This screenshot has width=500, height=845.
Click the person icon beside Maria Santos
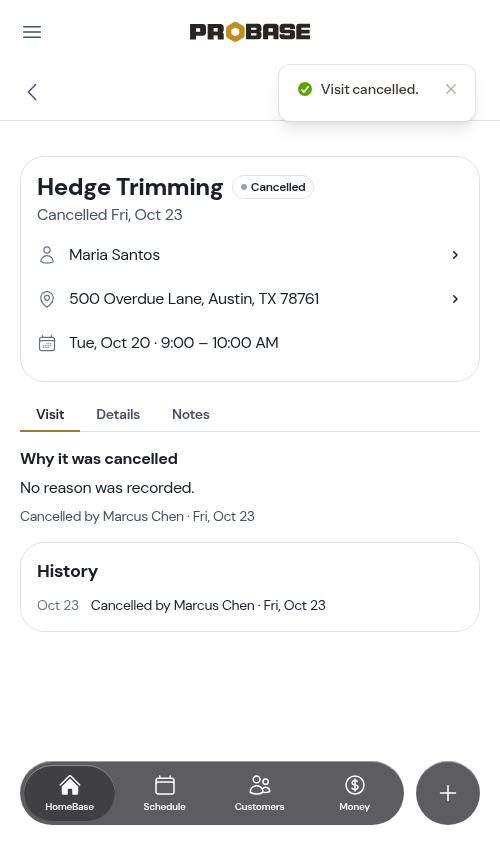47,255
